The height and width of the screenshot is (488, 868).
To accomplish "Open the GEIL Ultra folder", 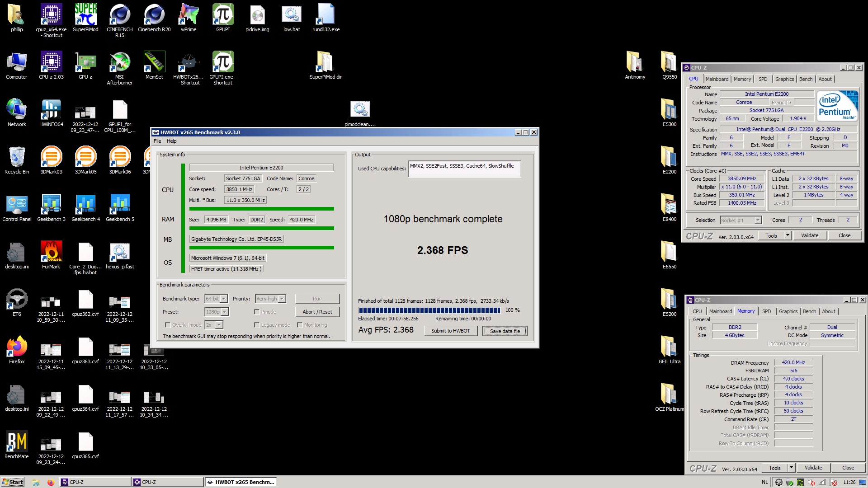I will click(670, 350).
